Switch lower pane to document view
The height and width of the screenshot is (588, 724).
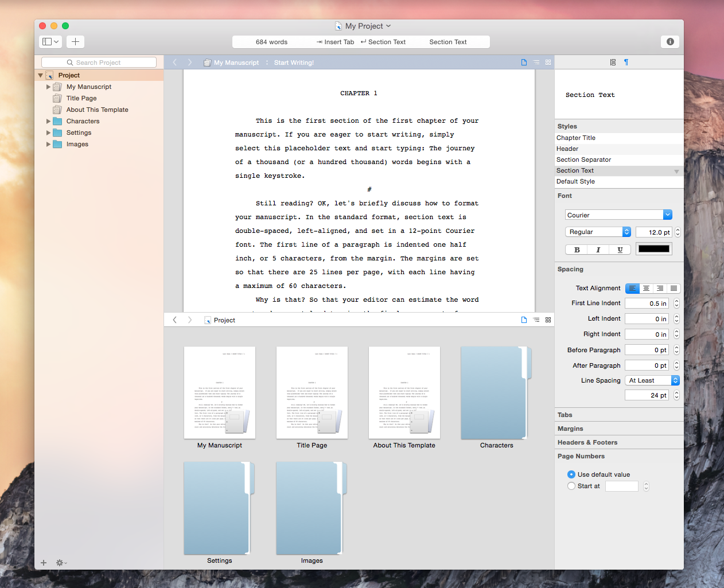click(524, 320)
